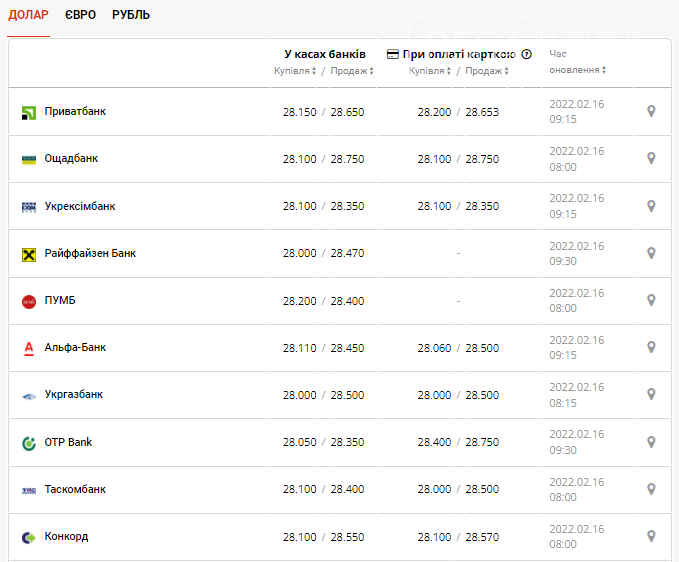Sort by card payment Продаж rate

[x=488, y=71]
